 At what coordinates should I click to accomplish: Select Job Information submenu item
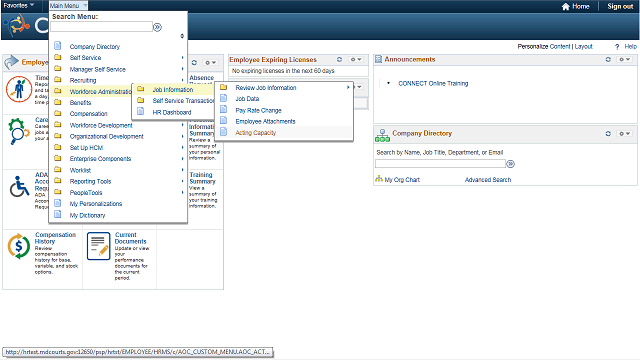173,89
